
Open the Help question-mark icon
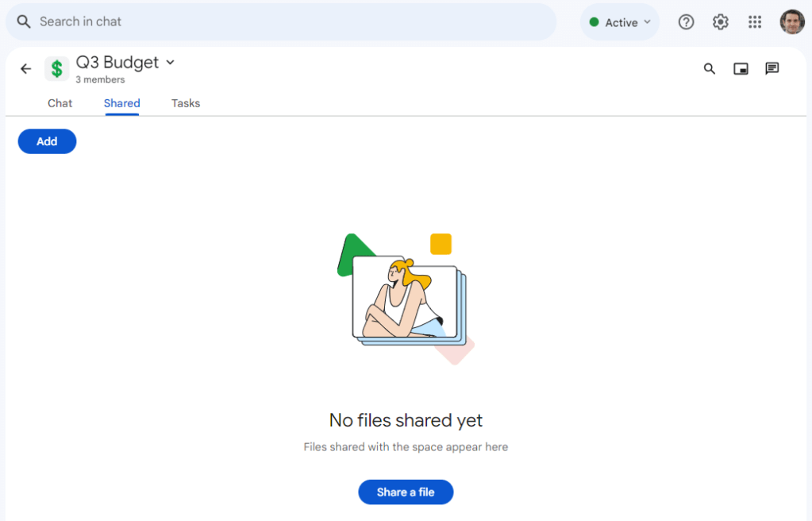pyautogui.click(x=686, y=21)
